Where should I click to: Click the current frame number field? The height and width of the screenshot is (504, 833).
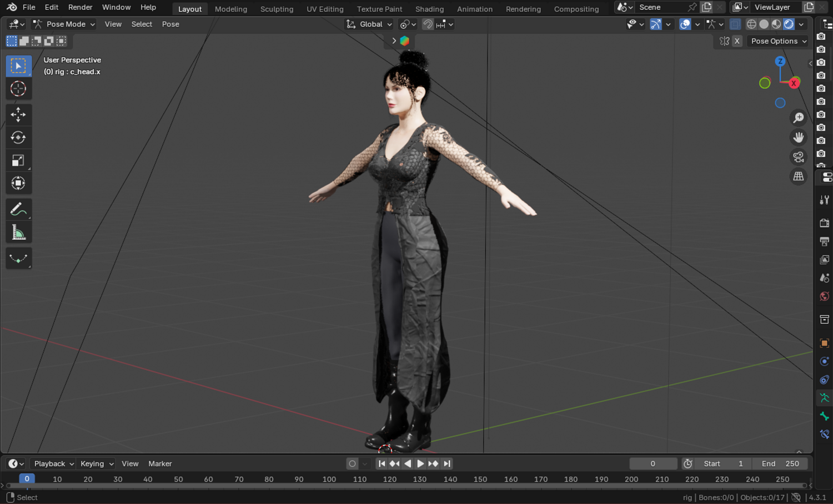click(x=653, y=464)
